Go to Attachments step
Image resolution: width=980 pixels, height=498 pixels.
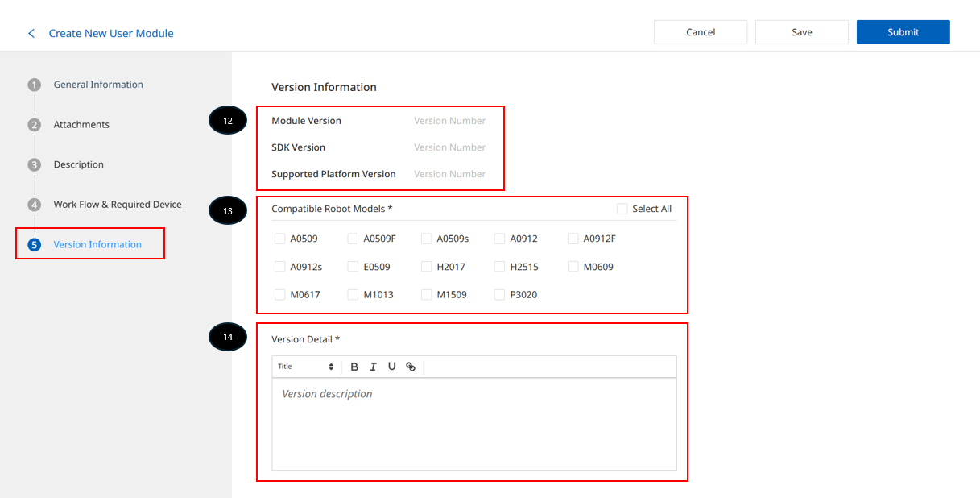[81, 125]
